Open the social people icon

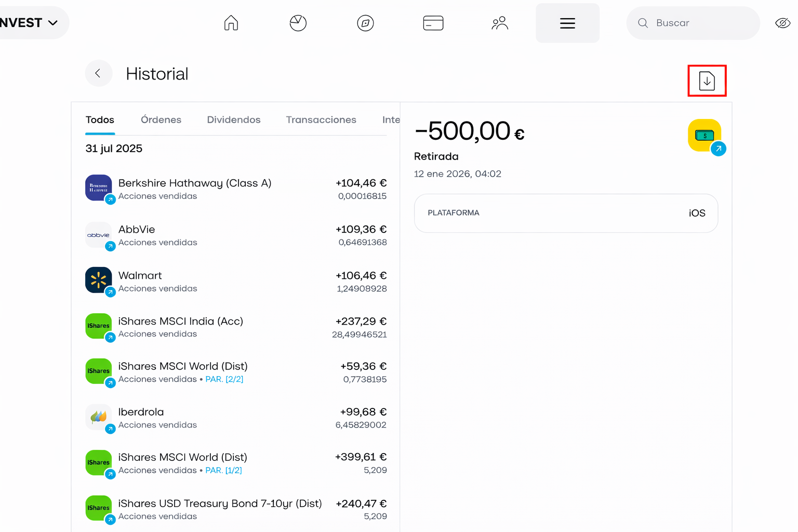[x=499, y=23]
